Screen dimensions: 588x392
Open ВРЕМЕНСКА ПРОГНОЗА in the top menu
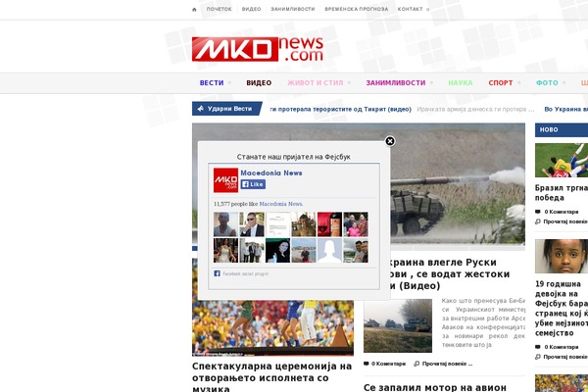(x=357, y=9)
